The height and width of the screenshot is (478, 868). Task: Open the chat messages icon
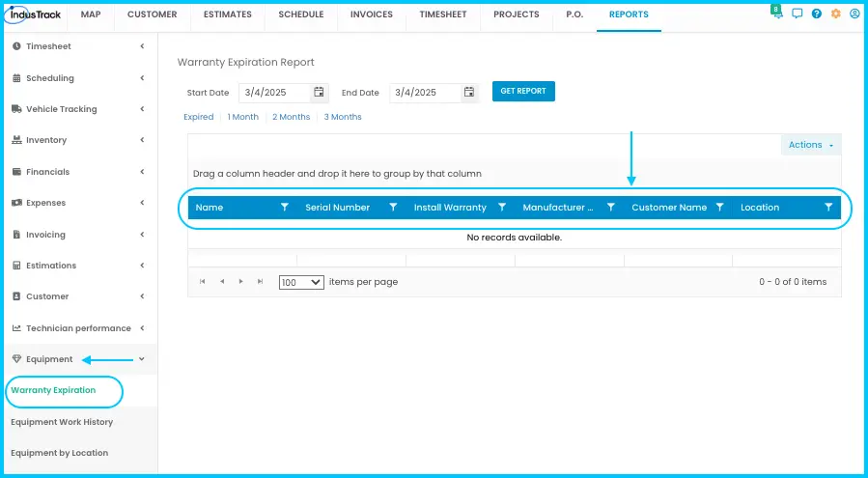click(x=798, y=14)
